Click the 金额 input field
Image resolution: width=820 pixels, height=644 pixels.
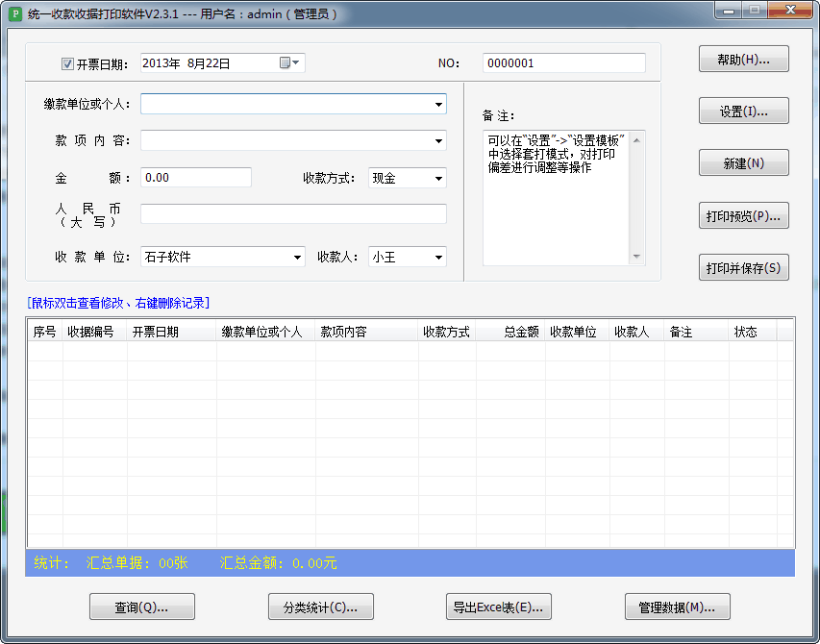click(196, 178)
